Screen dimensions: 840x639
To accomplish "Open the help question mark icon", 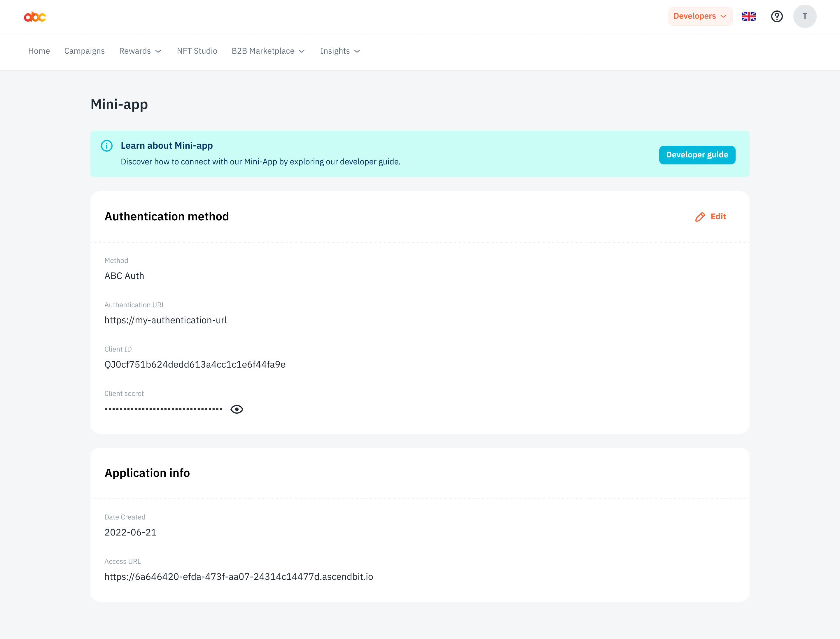I will [x=777, y=16].
